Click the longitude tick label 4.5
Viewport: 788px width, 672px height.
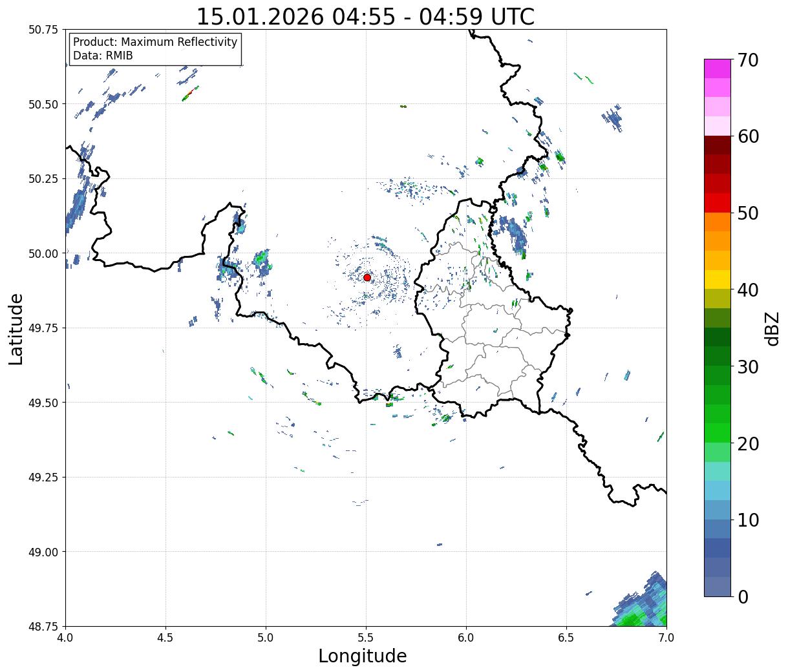coord(165,638)
